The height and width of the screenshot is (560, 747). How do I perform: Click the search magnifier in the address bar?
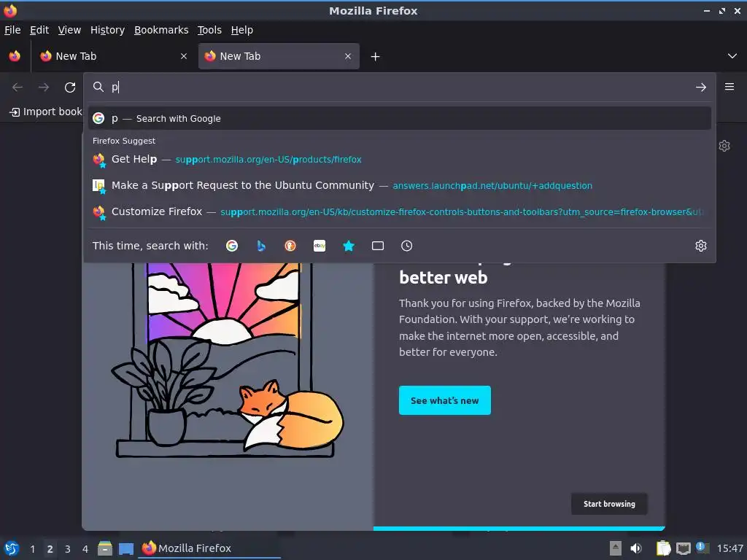[98, 87]
